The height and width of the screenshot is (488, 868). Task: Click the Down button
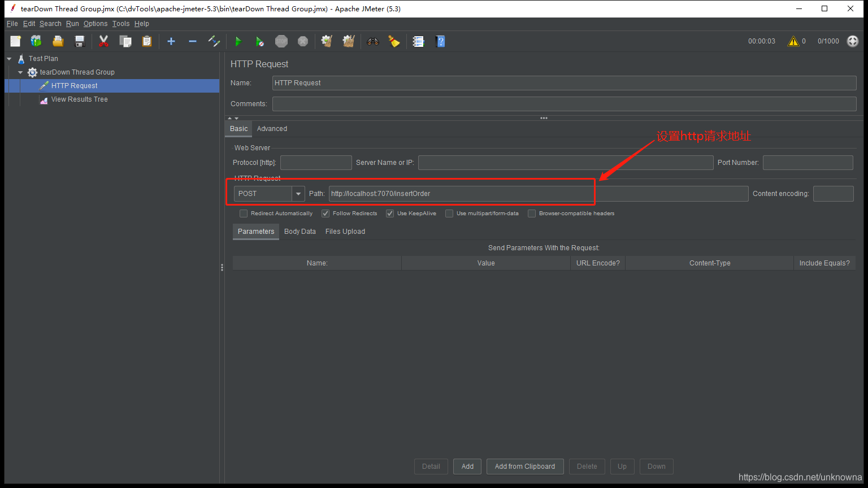(657, 467)
